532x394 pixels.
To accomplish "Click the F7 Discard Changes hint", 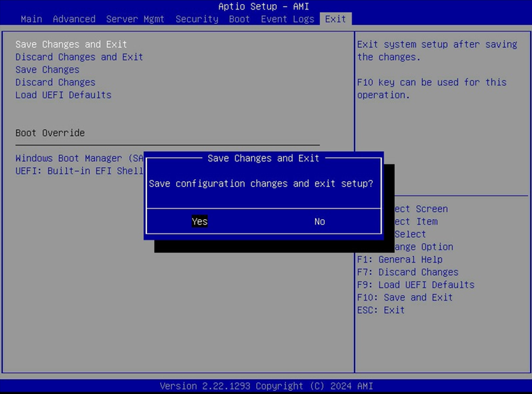I will 407,272.
